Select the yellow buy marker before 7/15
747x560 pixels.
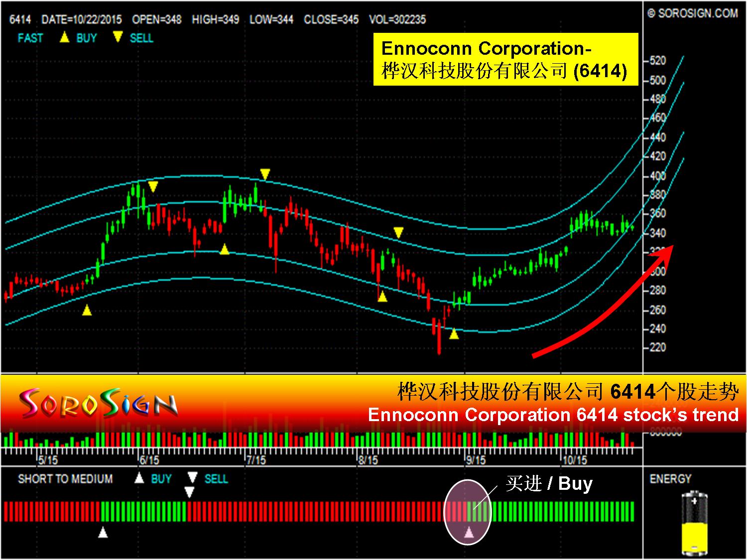[224, 250]
